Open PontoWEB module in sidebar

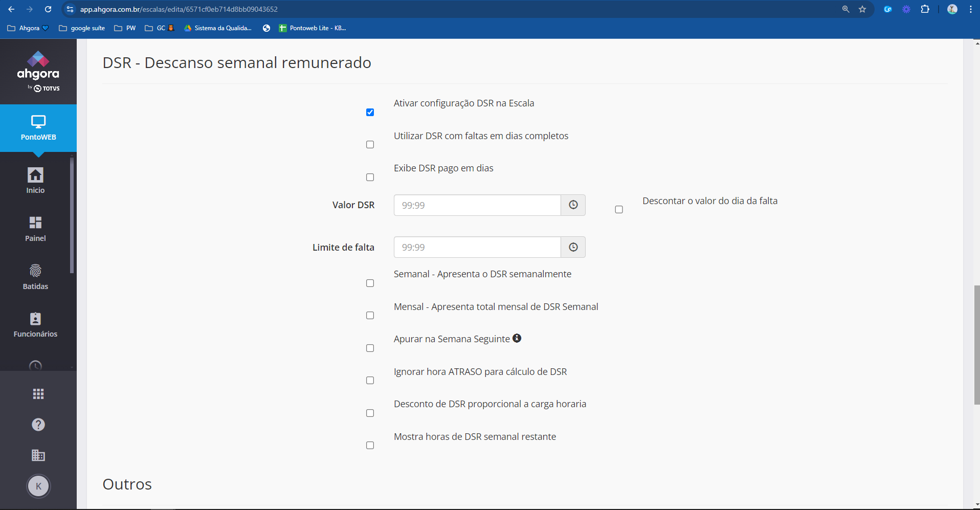tap(38, 128)
